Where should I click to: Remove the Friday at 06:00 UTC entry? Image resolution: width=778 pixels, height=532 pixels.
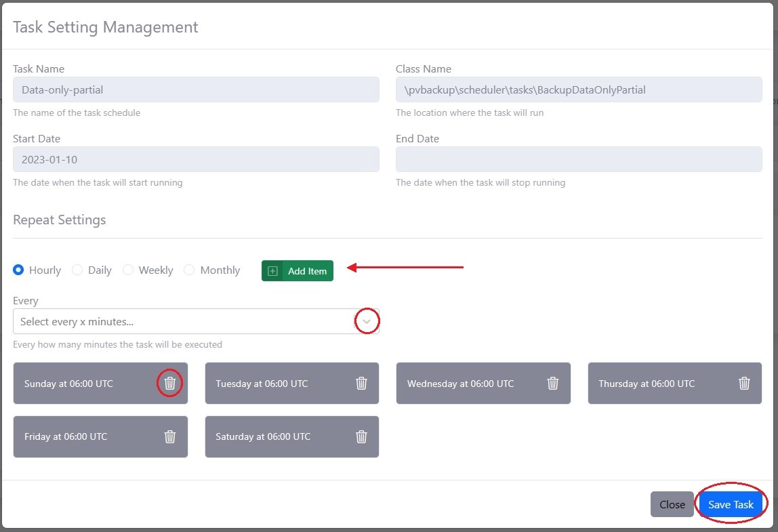[170, 436]
